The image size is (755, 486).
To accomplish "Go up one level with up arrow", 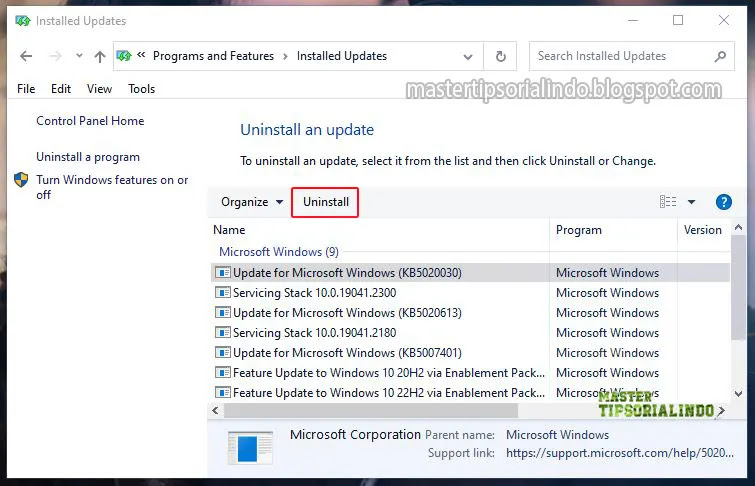I will point(100,56).
